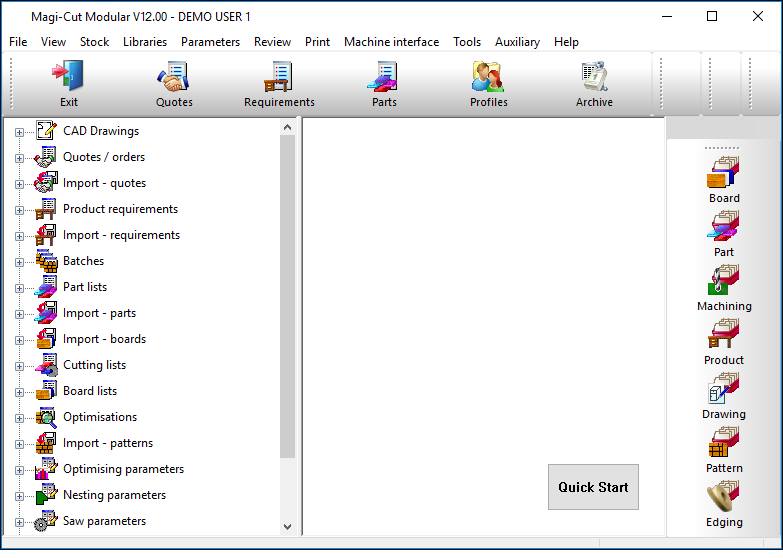The image size is (783, 558).
Task: Expand the Quotes / orders node
Action: click(x=19, y=158)
